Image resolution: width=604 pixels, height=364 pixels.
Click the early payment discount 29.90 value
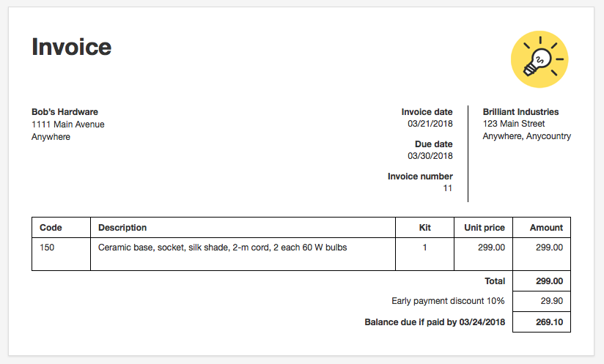pos(552,301)
